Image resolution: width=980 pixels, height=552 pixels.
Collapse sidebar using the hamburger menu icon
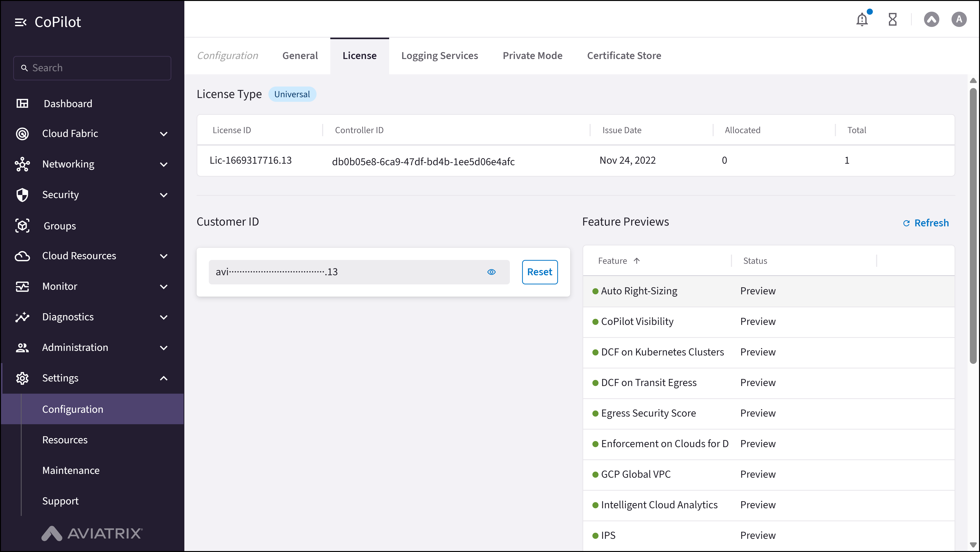click(x=21, y=23)
